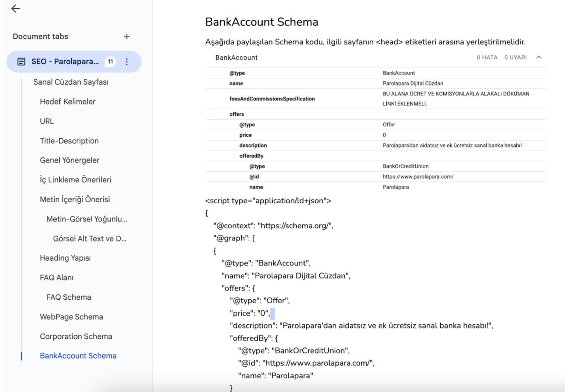Viewport: 565px width, 392px height.
Task: Click the description row's Parolapara'dan aidatsız value
Action: (452, 146)
